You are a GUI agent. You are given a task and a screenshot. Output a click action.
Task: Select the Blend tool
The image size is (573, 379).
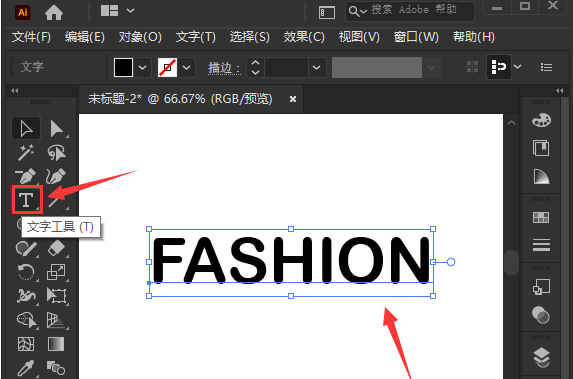(x=56, y=368)
